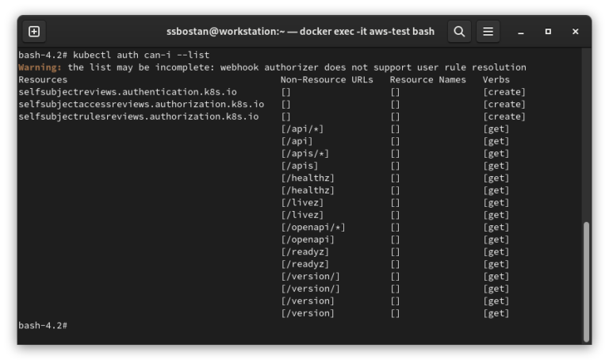Click the kubectl auth can-i command text
The height and width of the screenshot is (364, 609).
point(141,55)
